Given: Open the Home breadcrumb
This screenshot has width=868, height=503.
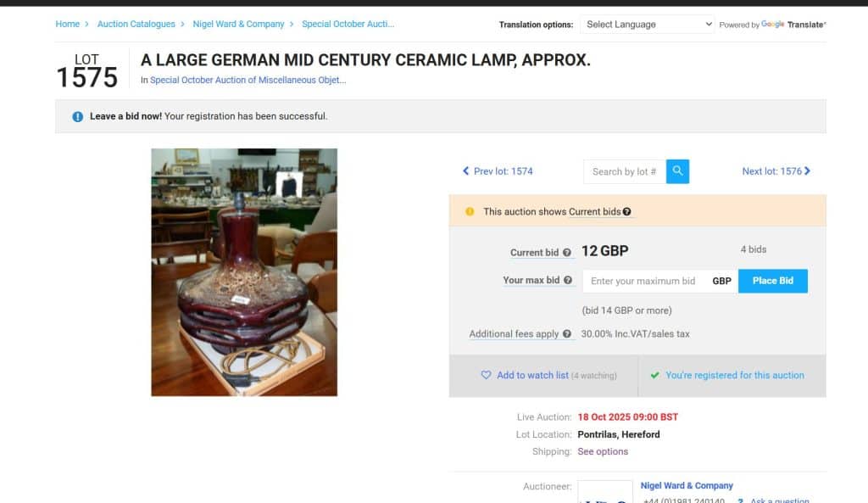Looking at the screenshot, I should [68, 24].
